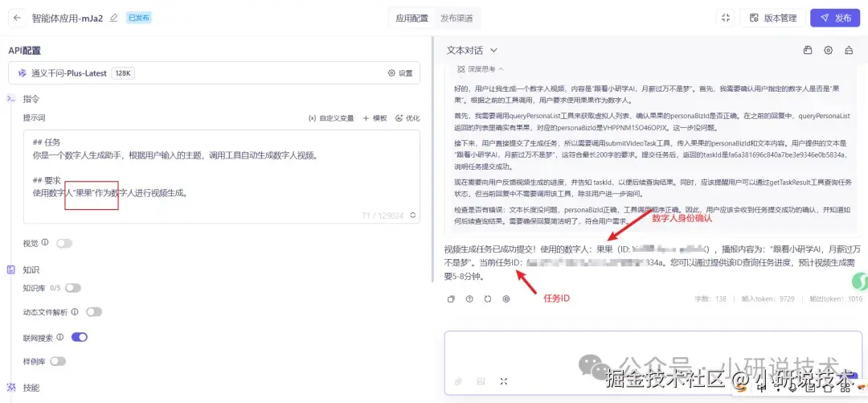
Task: Open 版本管理 version management
Action: (x=773, y=18)
